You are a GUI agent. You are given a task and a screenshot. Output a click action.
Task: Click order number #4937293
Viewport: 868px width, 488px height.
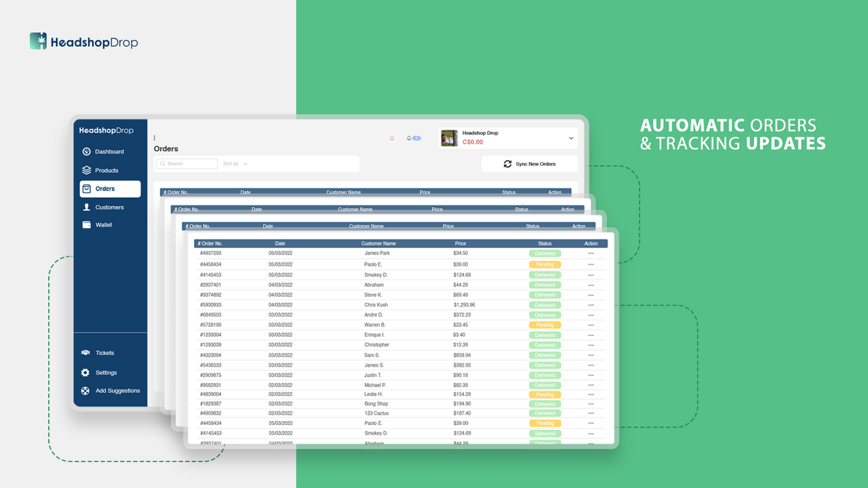click(x=210, y=253)
